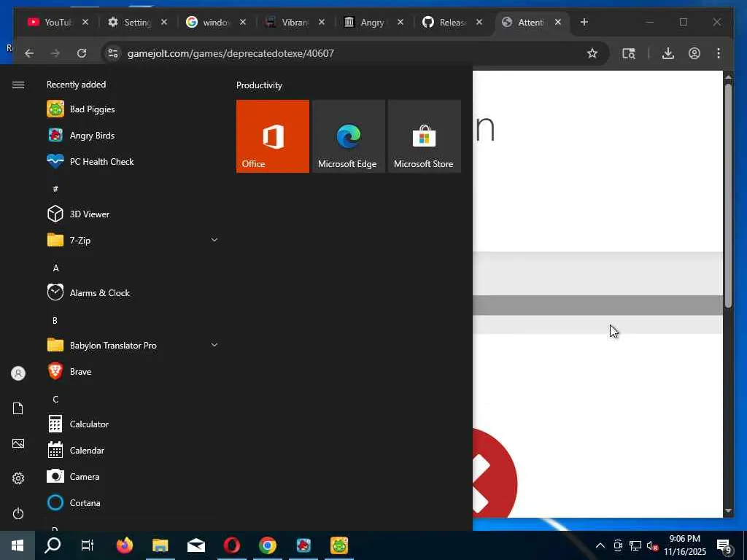Open network icon in system tray
Viewport: 747px width, 560px height.
click(x=635, y=545)
